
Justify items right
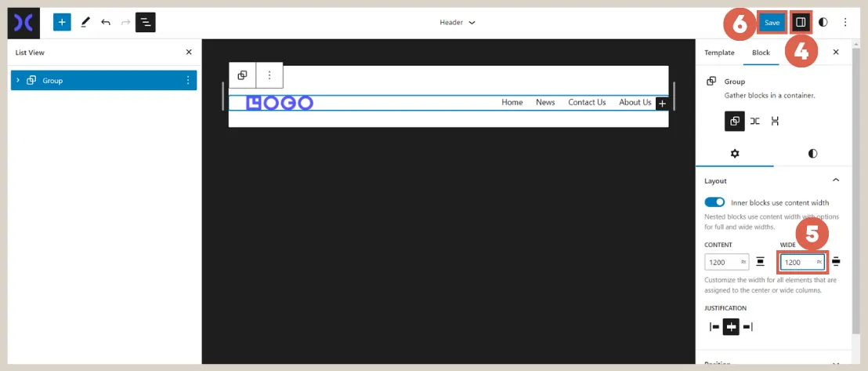(747, 327)
